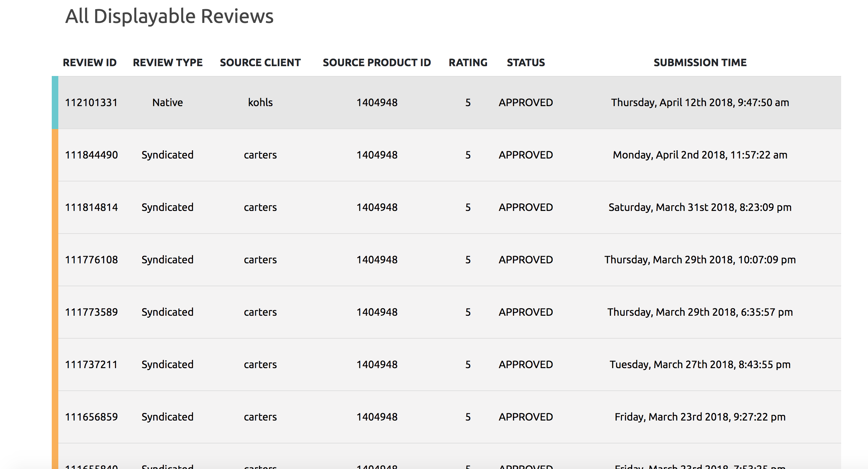This screenshot has height=469, width=868.
Task: Sort by the SUBMISSION TIME column header
Action: coord(700,63)
